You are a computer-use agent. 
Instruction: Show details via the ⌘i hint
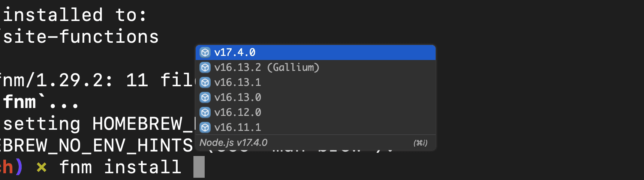pos(420,143)
